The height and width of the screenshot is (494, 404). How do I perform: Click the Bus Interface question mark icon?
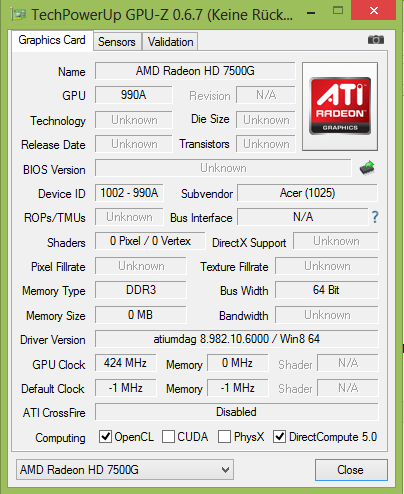click(375, 217)
